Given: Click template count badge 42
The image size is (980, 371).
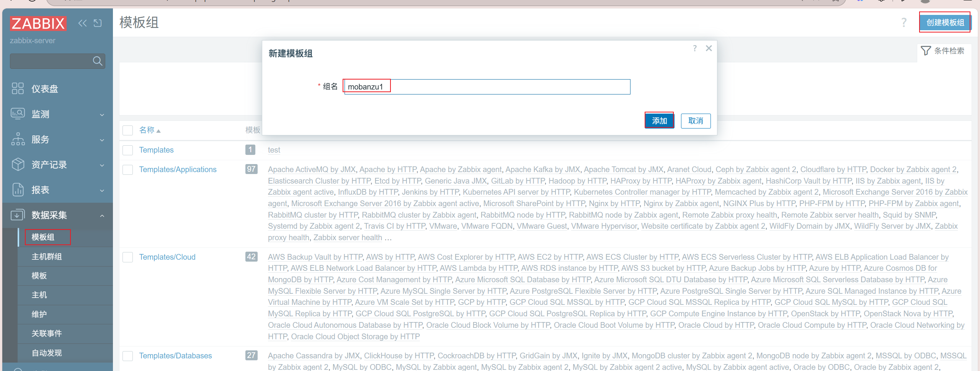Looking at the screenshot, I should (251, 257).
